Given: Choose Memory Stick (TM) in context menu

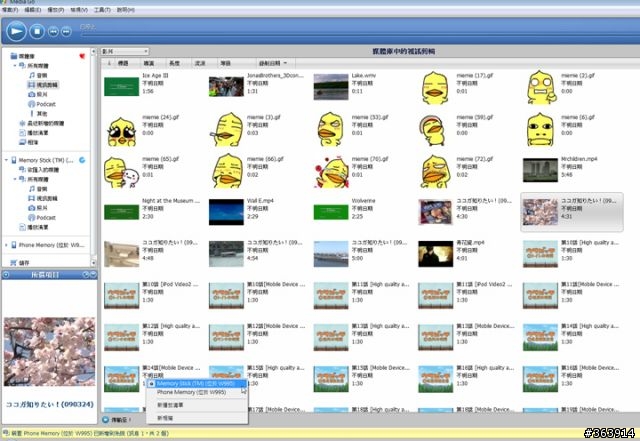Looking at the screenshot, I should tap(197, 383).
